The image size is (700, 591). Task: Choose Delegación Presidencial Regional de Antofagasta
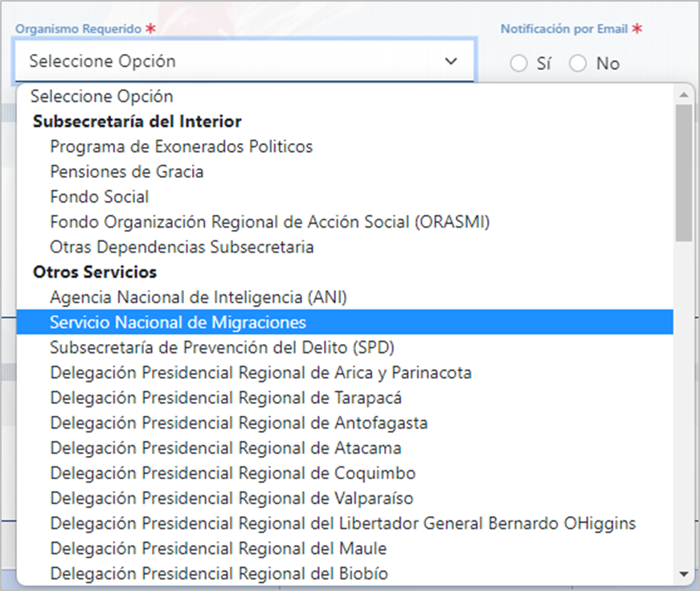point(345,423)
